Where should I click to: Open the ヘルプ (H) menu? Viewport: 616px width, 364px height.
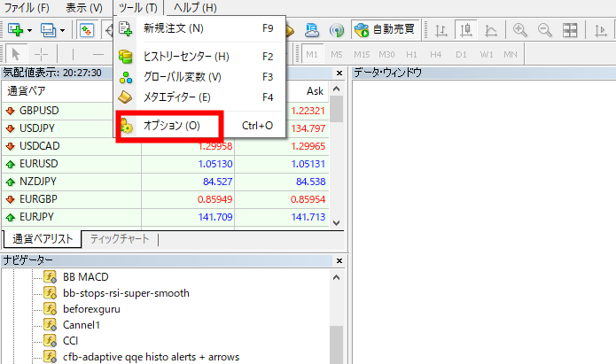pyautogui.click(x=195, y=7)
